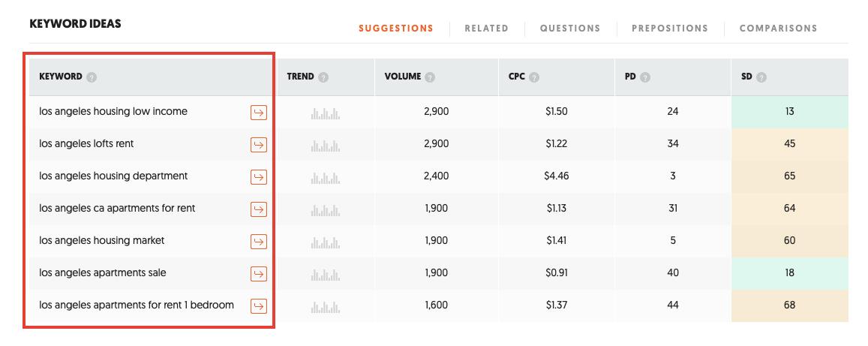Open arrow icon for 'los angeles housing department'

click(259, 176)
